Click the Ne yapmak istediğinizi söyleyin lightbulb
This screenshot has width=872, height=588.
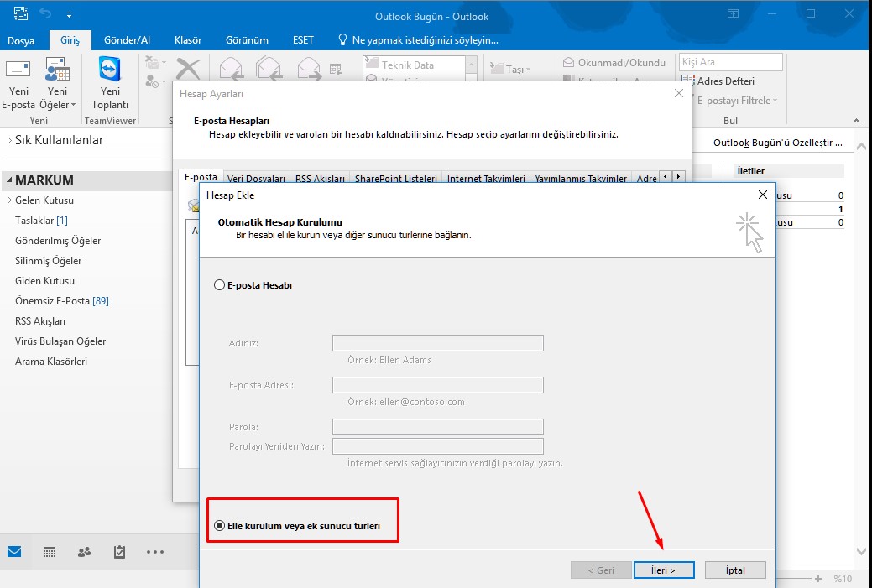(x=343, y=40)
